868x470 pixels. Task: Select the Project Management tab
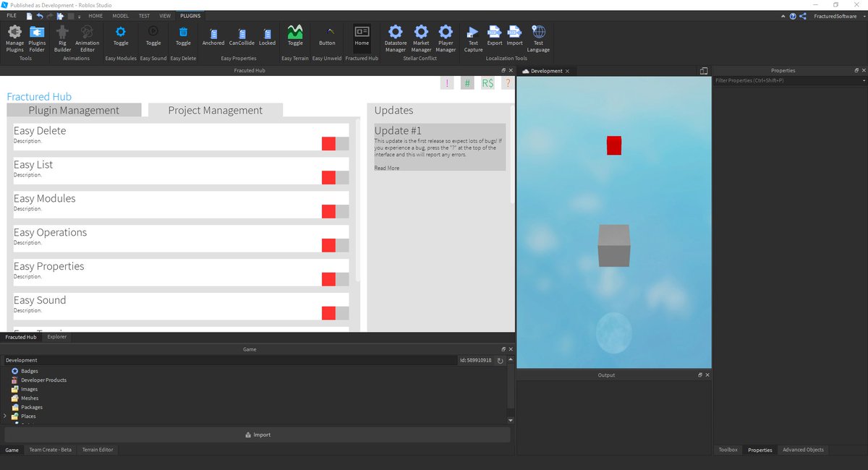pyautogui.click(x=216, y=110)
